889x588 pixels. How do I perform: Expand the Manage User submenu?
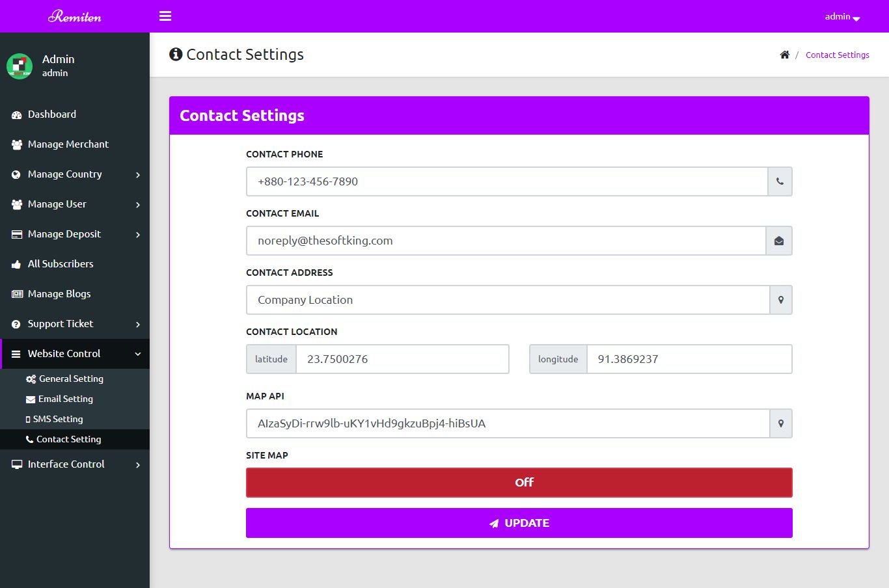point(75,204)
